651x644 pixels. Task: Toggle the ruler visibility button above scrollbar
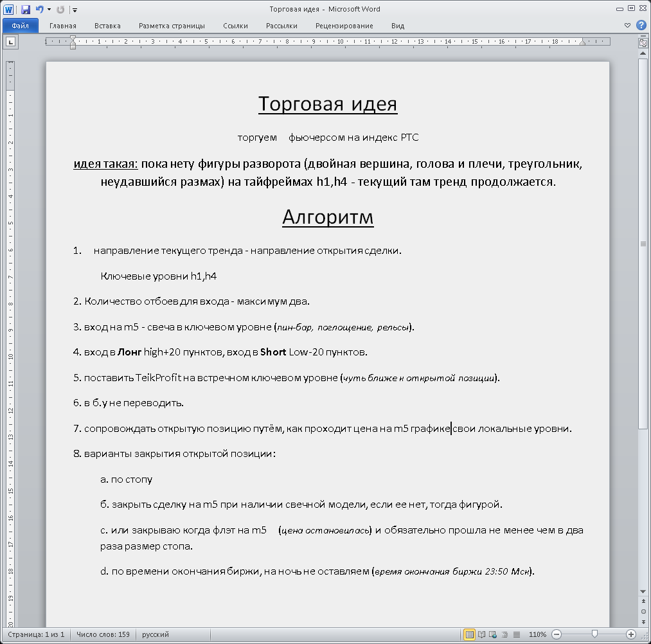point(643,43)
